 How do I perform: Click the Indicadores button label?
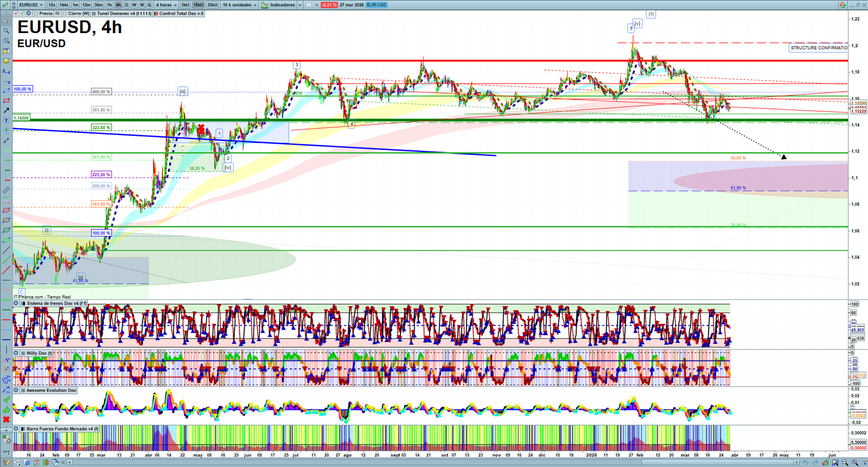tap(283, 5)
